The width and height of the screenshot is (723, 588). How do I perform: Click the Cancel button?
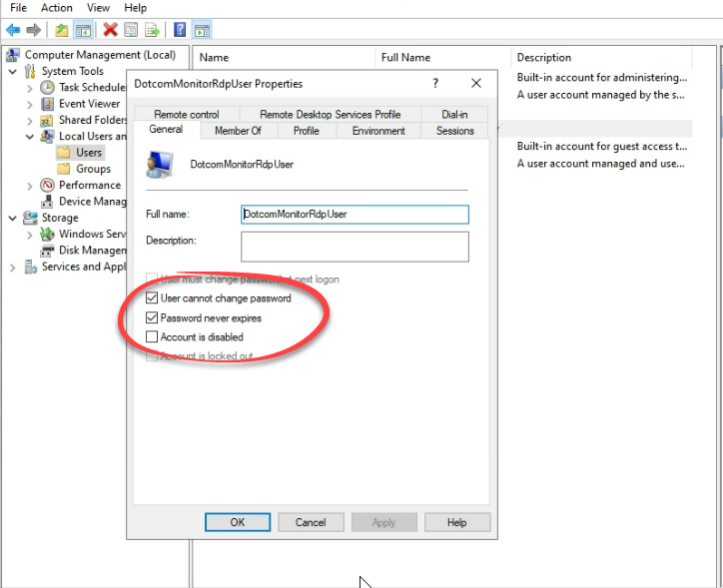click(311, 522)
